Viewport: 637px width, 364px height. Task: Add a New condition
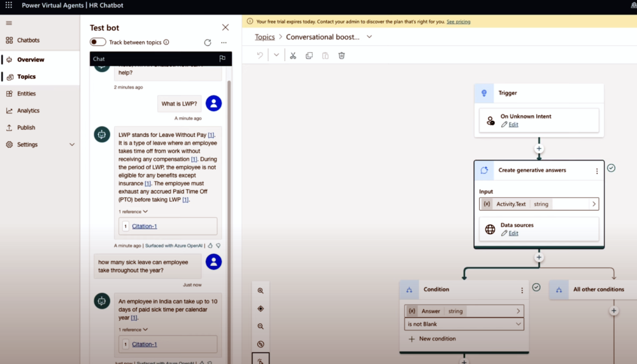coord(432,339)
